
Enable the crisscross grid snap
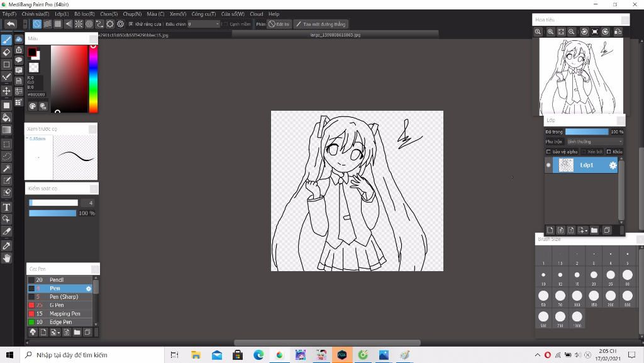[58, 25]
